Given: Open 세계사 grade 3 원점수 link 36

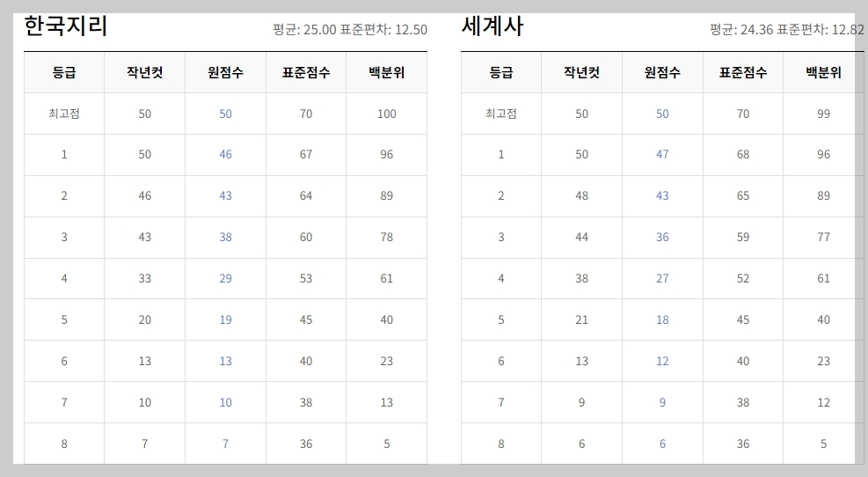Looking at the screenshot, I should 662,237.
